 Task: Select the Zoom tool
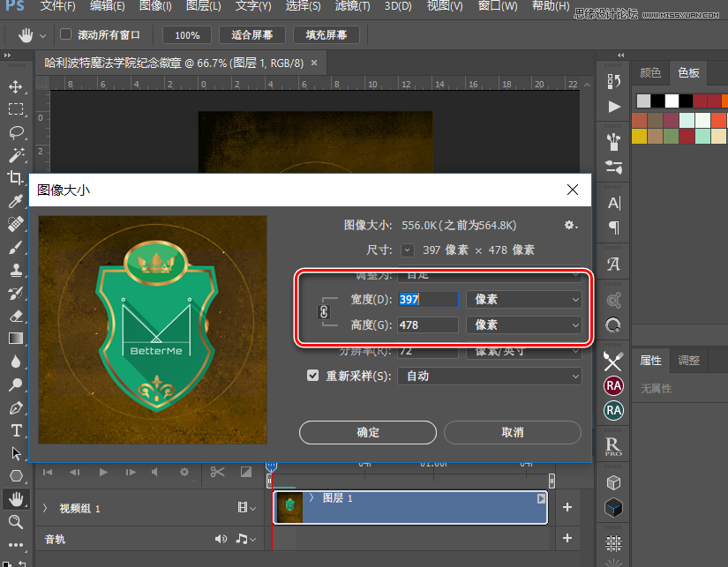click(16, 521)
